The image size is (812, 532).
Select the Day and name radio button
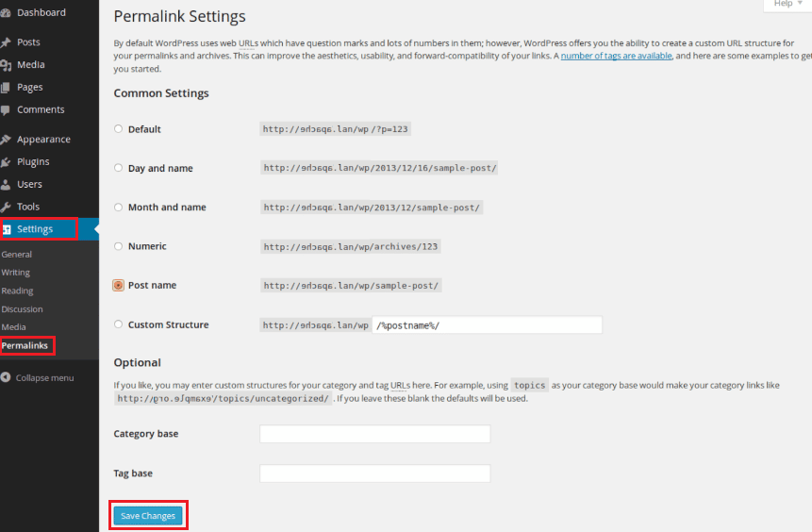click(118, 168)
